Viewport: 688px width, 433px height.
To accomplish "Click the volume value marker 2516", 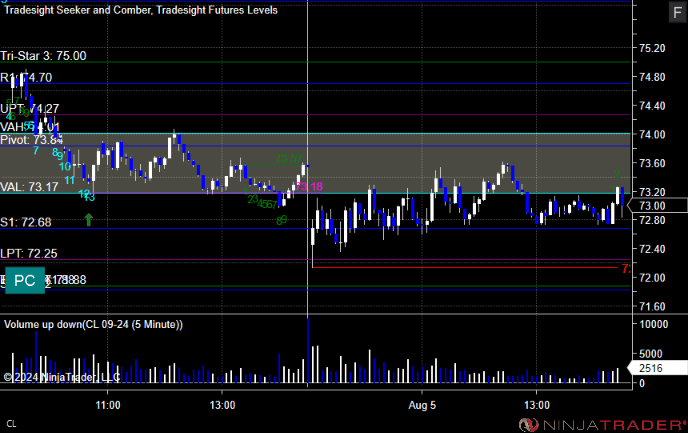I will click(658, 368).
